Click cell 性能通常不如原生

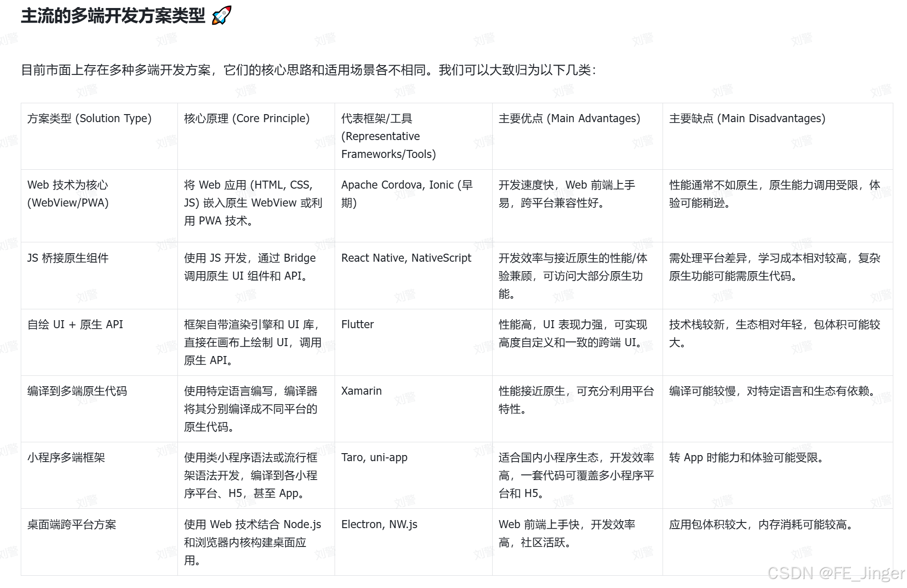click(x=778, y=206)
